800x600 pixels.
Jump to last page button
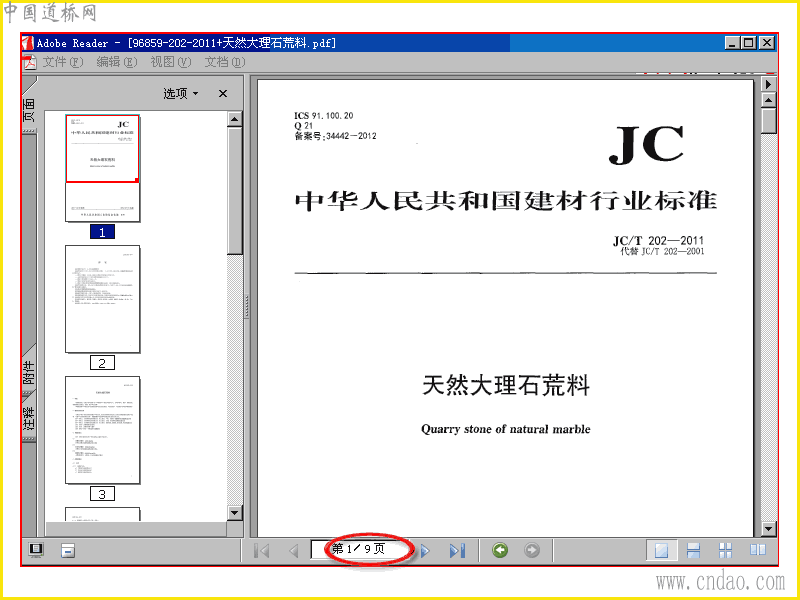pyautogui.click(x=457, y=551)
